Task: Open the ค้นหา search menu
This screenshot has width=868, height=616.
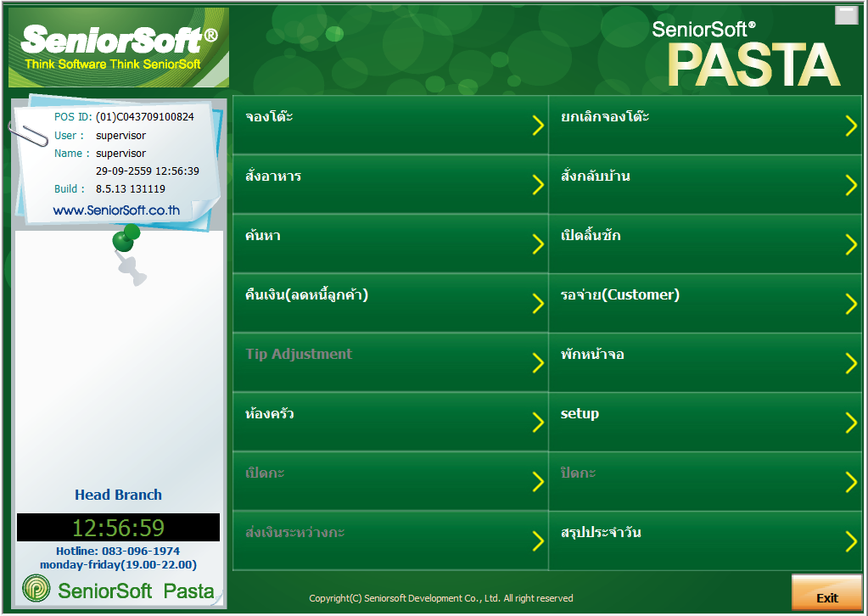Action: coord(390,244)
